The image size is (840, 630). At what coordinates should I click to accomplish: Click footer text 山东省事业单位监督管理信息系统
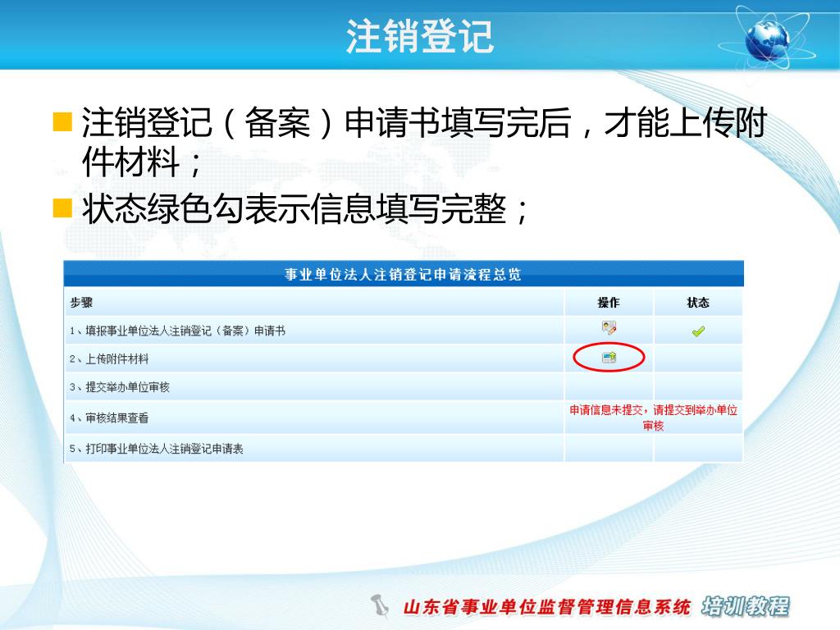pos(547,607)
